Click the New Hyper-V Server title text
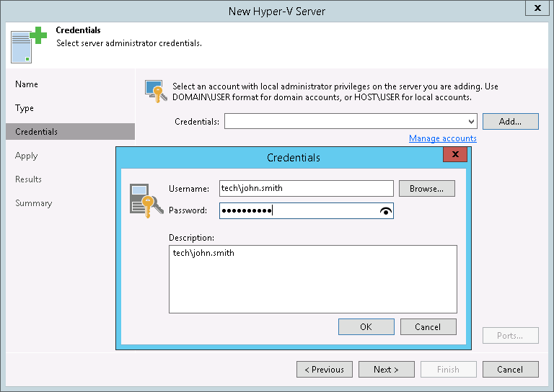The height and width of the screenshot is (392, 554). (277, 12)
